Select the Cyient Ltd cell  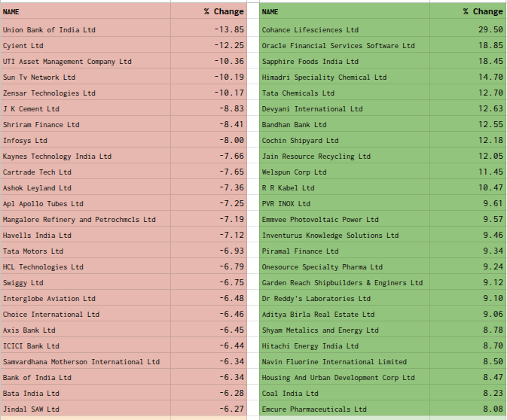(85, 46)
